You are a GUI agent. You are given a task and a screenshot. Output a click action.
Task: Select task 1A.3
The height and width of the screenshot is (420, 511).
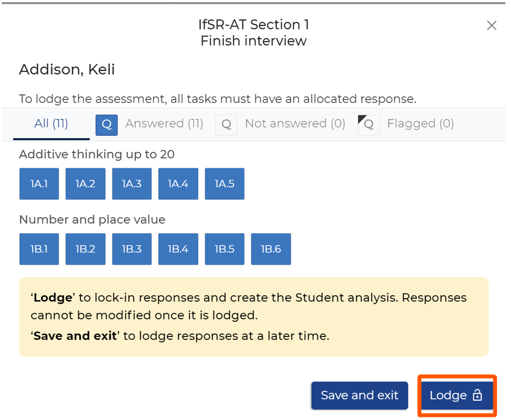pos(132,184)
